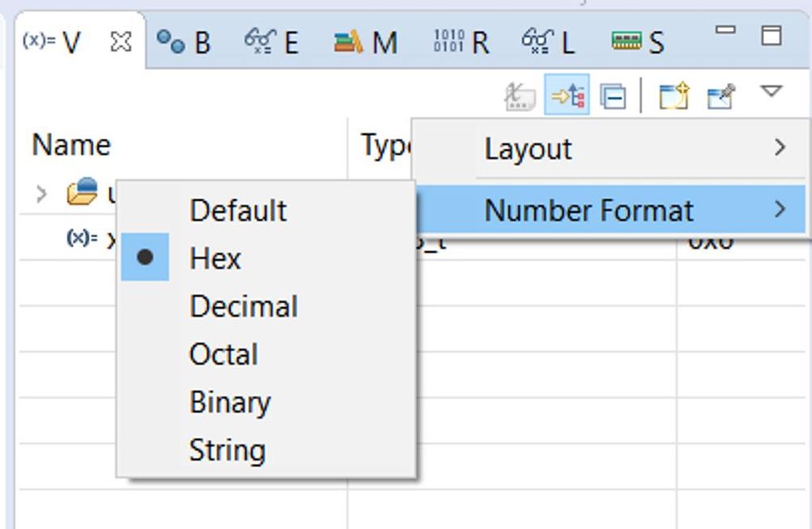The height and width of the screenshot is (529, 812).
Task: Open the View Menu triangle dropdown
Action: tap(771, 92)
